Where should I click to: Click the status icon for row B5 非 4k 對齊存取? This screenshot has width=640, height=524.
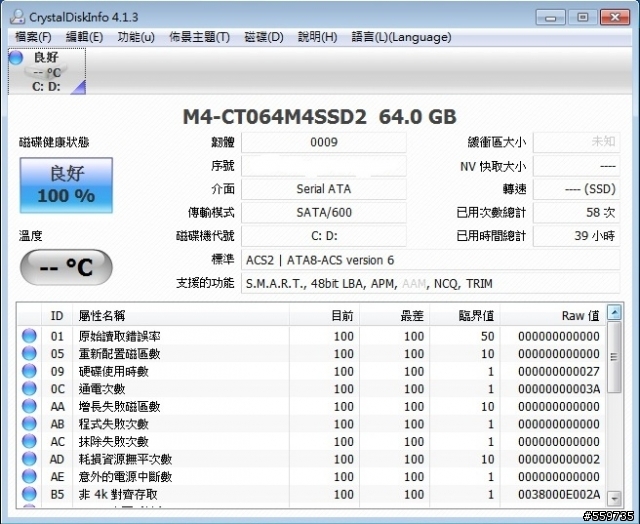click(x=29, y=494)
